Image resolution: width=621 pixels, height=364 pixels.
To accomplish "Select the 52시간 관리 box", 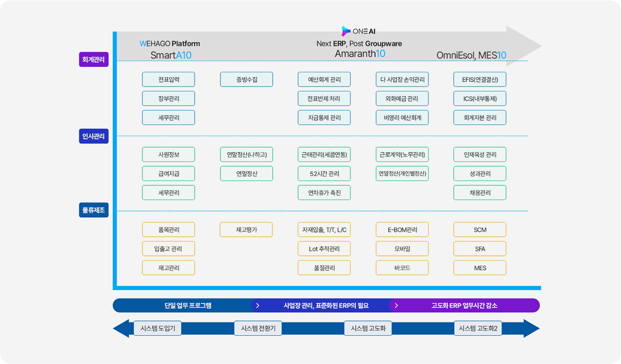I will 324,173.
